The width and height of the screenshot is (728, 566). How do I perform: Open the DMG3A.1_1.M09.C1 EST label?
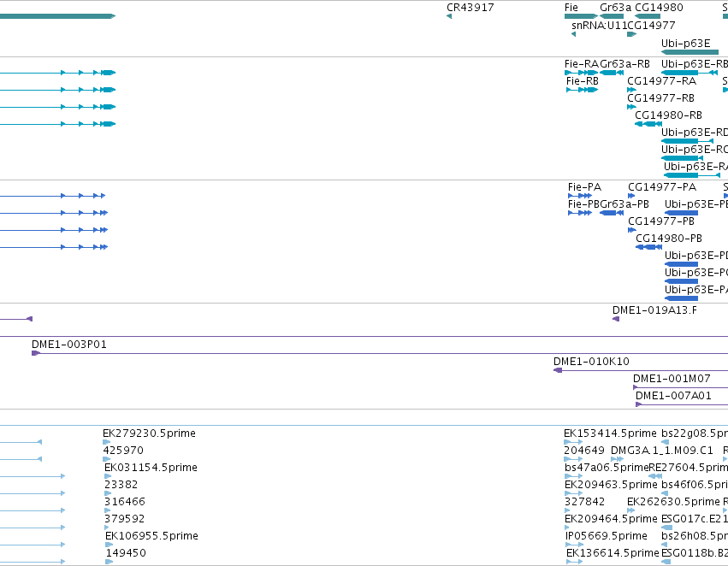tap(661, 451)
